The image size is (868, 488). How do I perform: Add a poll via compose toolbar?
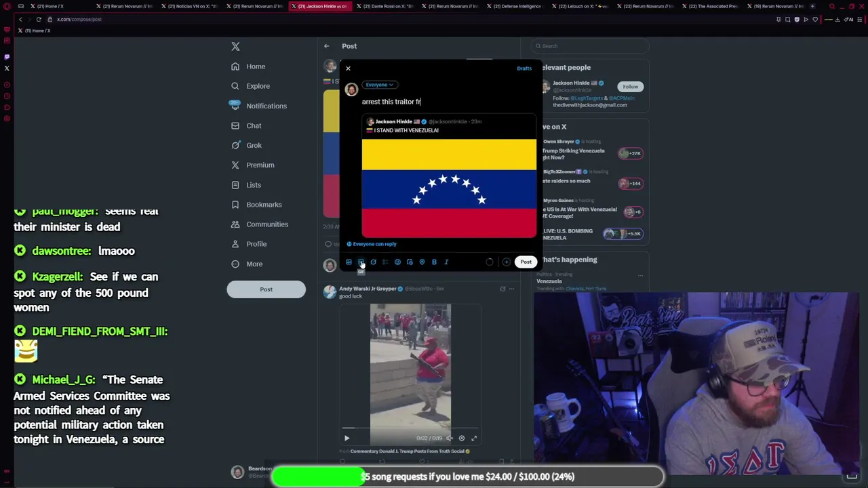[x=385, y=262]
